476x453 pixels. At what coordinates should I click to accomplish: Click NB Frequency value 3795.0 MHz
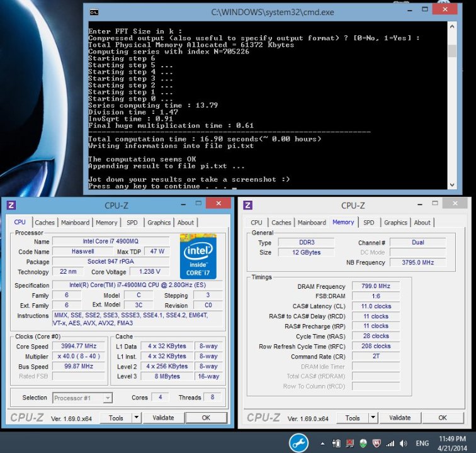417,262
